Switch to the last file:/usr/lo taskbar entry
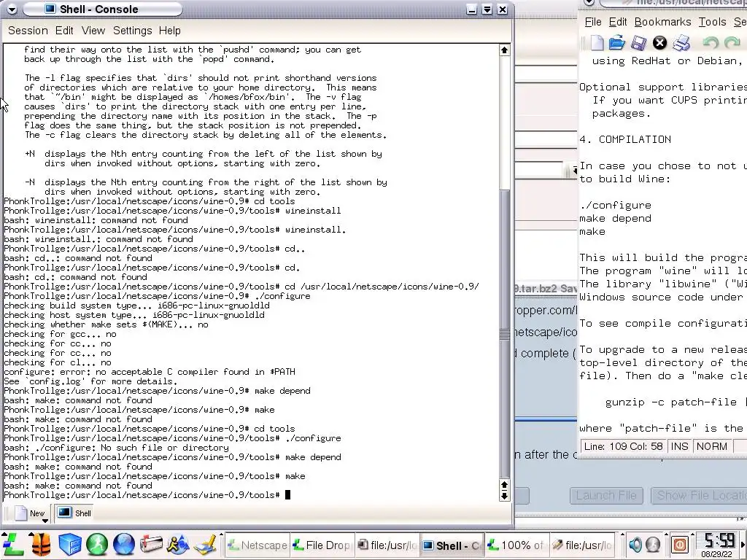This screenshot has height=560, width=747. [x=581, y=545]
